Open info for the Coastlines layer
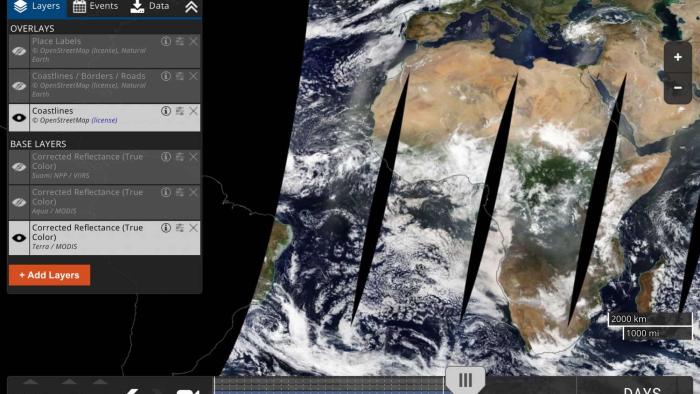 coord(166,111)
